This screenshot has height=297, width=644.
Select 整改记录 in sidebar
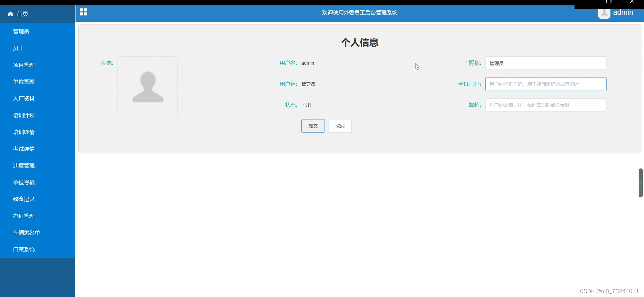pos(38,199)
